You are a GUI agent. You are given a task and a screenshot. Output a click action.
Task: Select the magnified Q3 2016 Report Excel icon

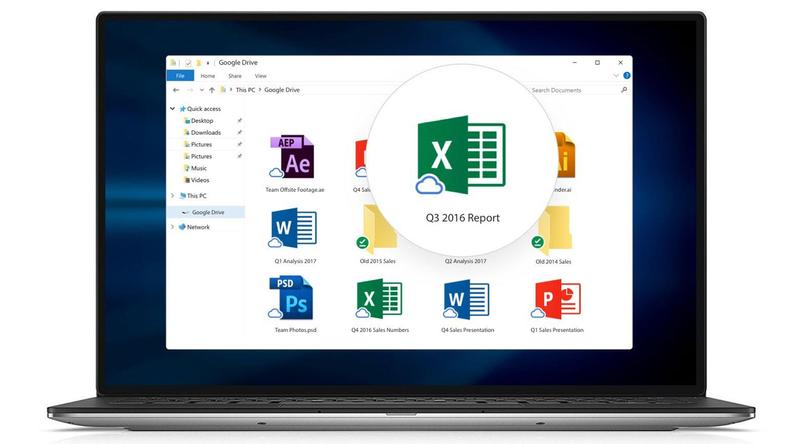pyautogui.click(x=461, y=155)
